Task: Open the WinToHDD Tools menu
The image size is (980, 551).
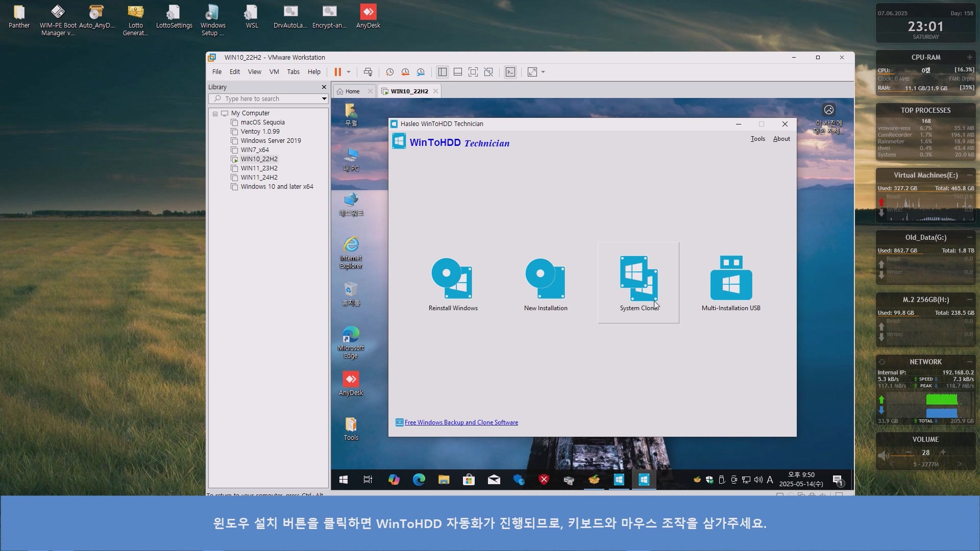Action: (x=758, y=139)
